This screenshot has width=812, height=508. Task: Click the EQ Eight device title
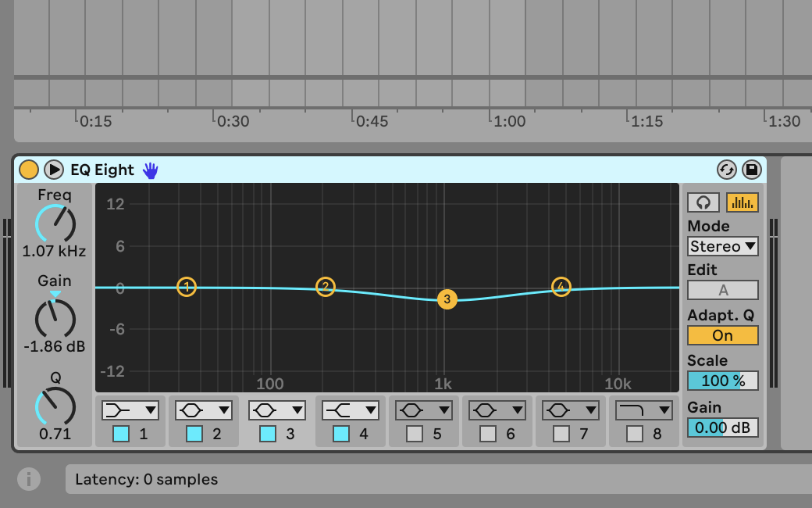coord(102,170)
